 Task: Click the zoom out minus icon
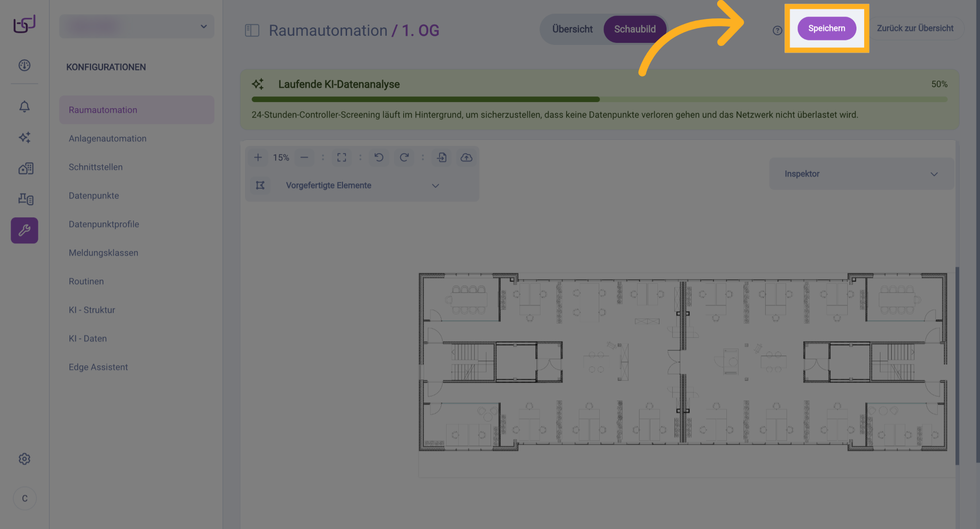point(304,158)
